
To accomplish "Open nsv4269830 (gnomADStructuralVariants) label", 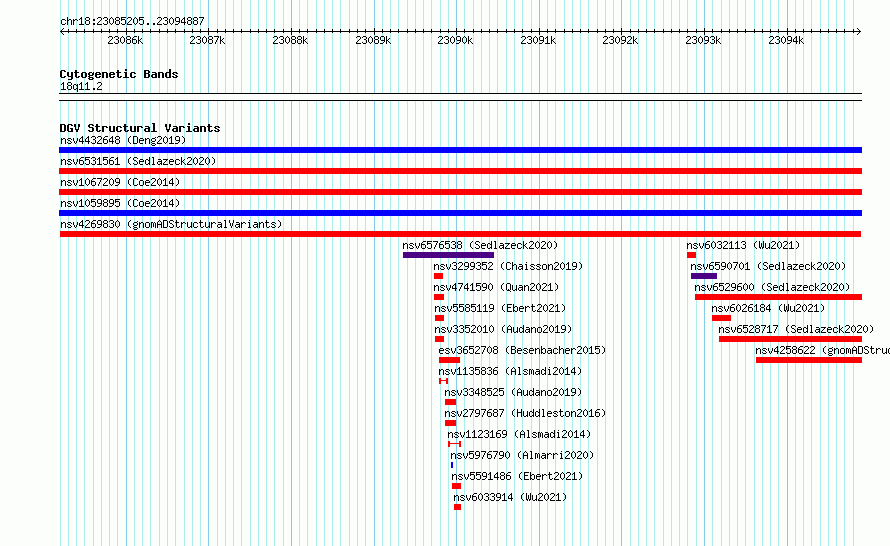I will point(171,224).
